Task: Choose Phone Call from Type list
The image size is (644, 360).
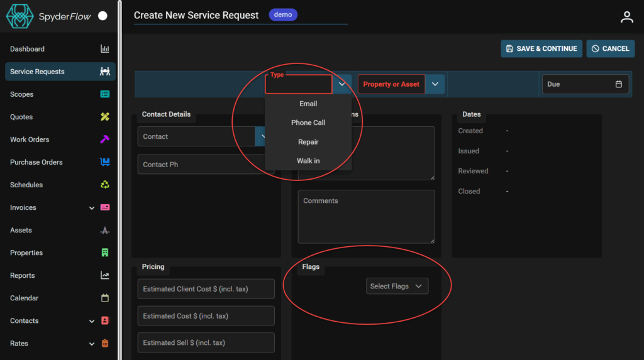Action: click(x=308, y=123)
